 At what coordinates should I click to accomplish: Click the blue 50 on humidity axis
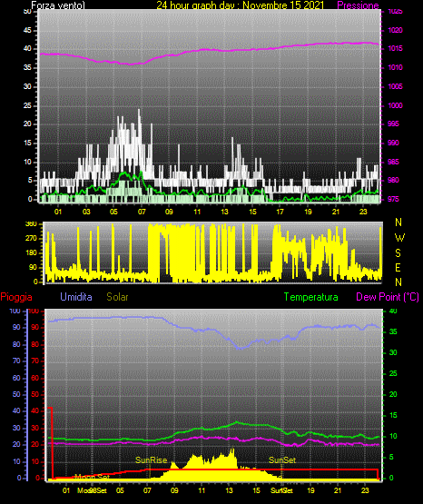point(16,394)
